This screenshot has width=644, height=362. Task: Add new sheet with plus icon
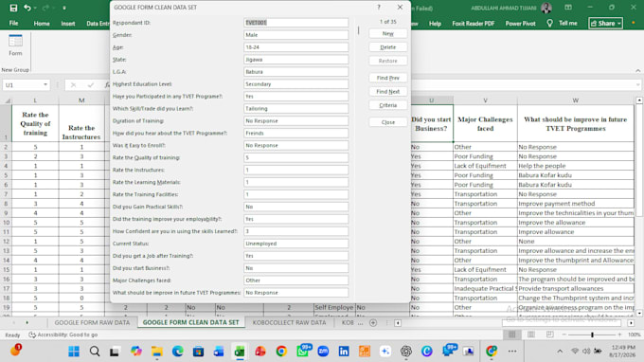[373, 323]
